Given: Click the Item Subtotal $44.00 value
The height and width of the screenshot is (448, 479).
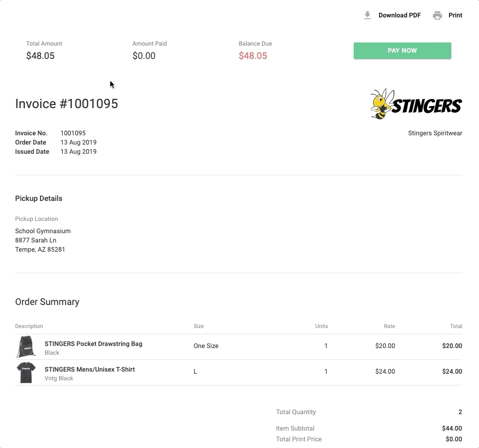Looking at the screenshot, I should point(452,429).
